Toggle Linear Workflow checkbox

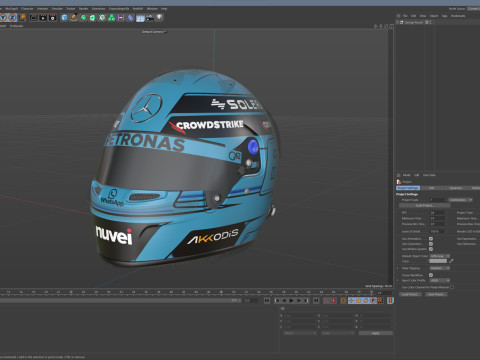coord(431,275)
